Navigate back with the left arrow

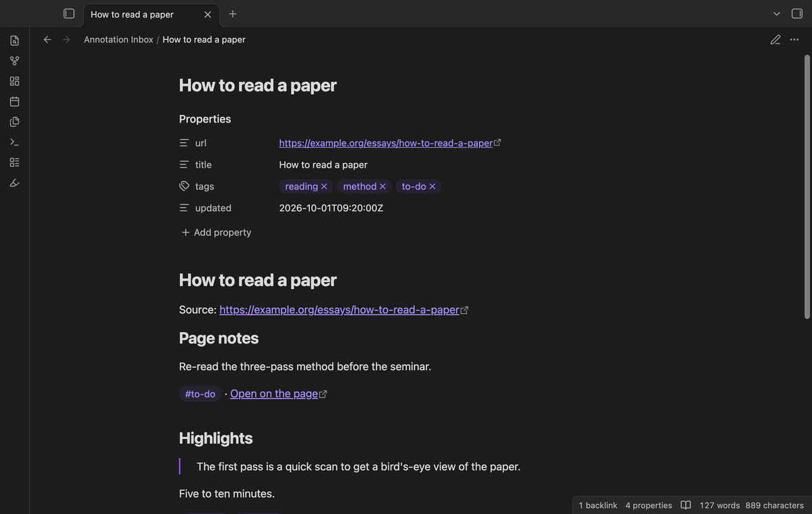coord(47,39)
